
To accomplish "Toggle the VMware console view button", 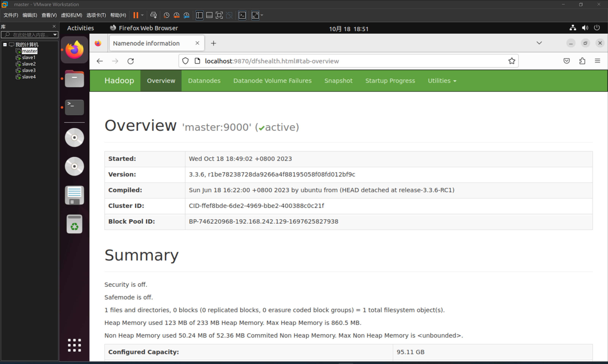I will pyautogui.click(x=242, y=15).
